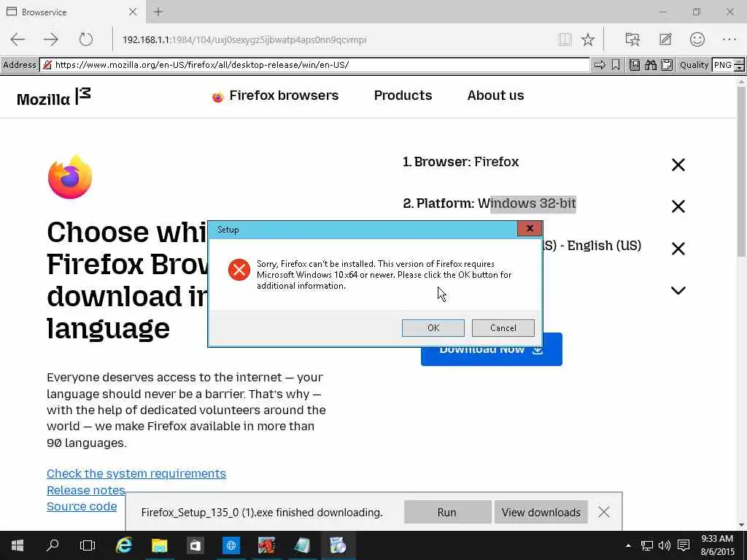Viewport: 747px width, 560px height.
Task: Show hidden tray icons arrow
Action: click(x=628, y=545)
